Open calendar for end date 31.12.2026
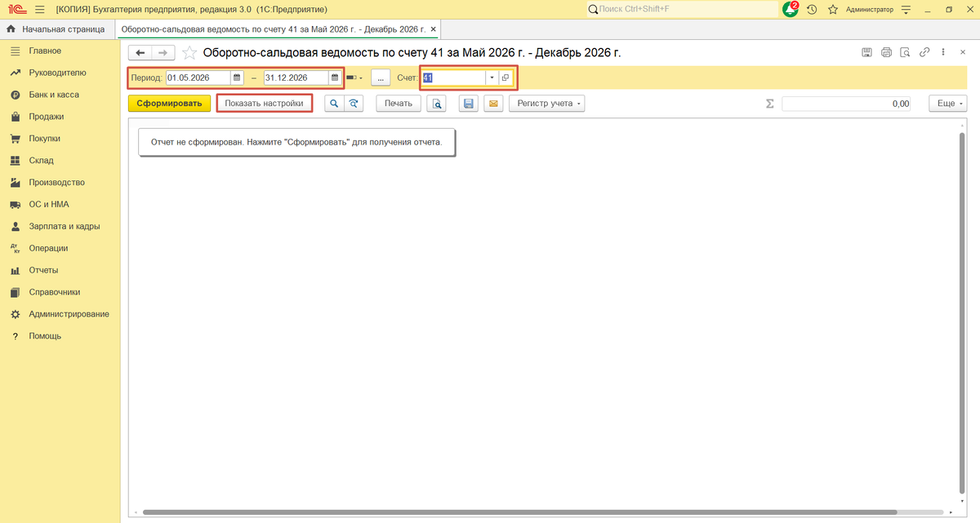Viewport: 980px width, 523px height. [335, 78]
